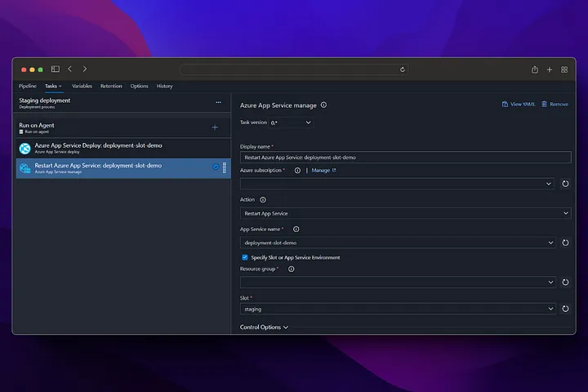This screenshot has height=392, width=588.
Task: Open the Tasks tab dropdown
Action: pos(53,86)
